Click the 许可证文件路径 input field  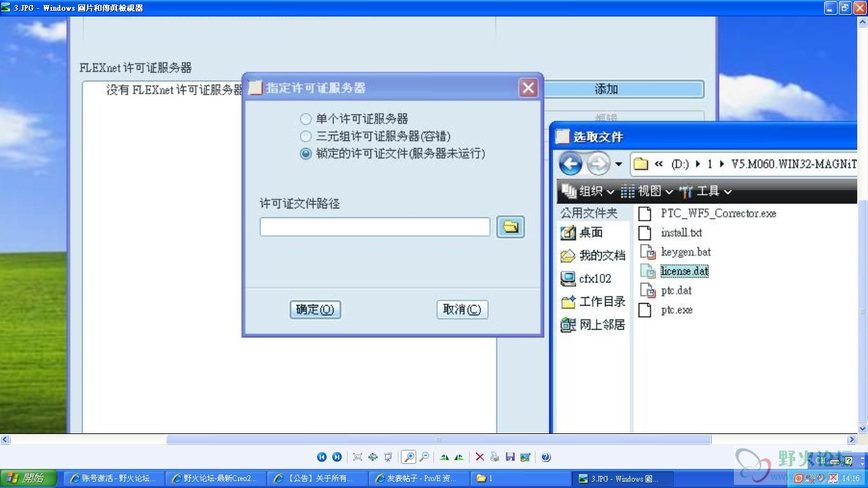[375, 227]
